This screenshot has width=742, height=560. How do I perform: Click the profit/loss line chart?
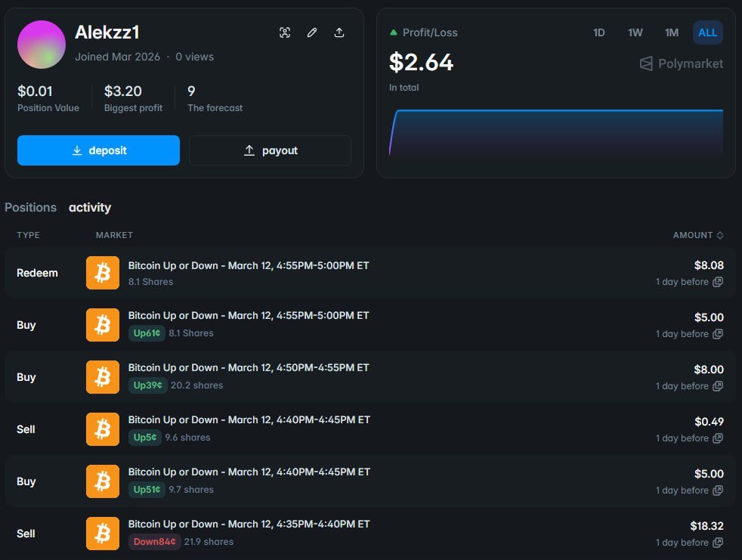click(556, 132)
